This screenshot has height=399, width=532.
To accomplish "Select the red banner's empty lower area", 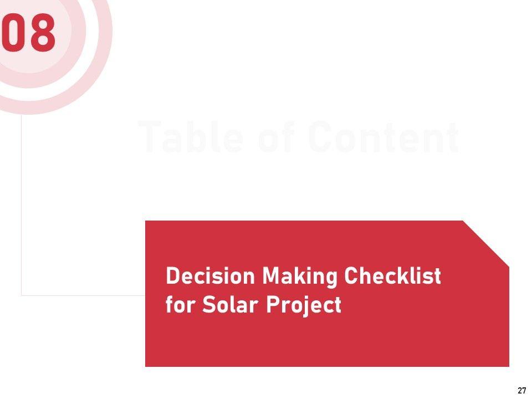I will (x=327, y=344).
